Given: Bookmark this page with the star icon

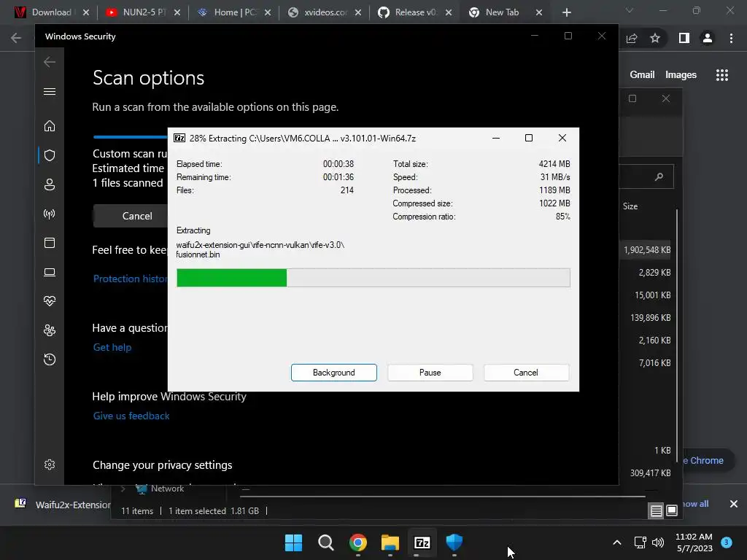Looking at the screenshot, I should (655, 38).
